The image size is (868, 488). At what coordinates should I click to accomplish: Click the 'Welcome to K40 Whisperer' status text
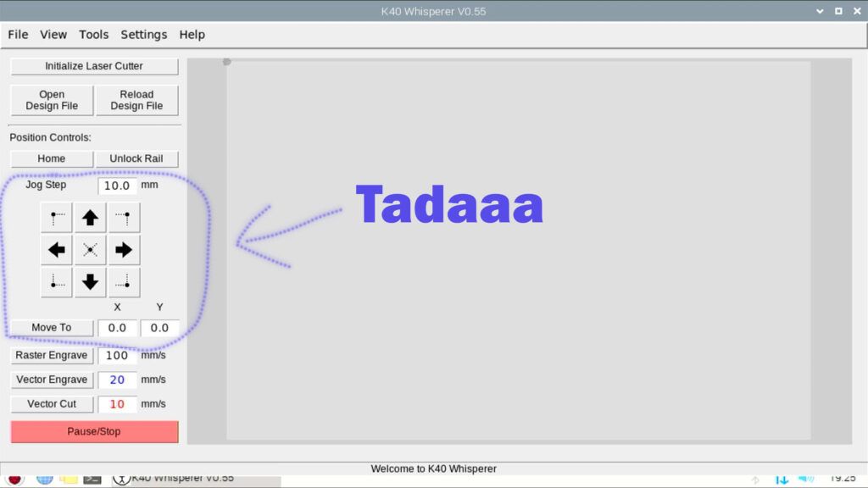pos(433,469)
